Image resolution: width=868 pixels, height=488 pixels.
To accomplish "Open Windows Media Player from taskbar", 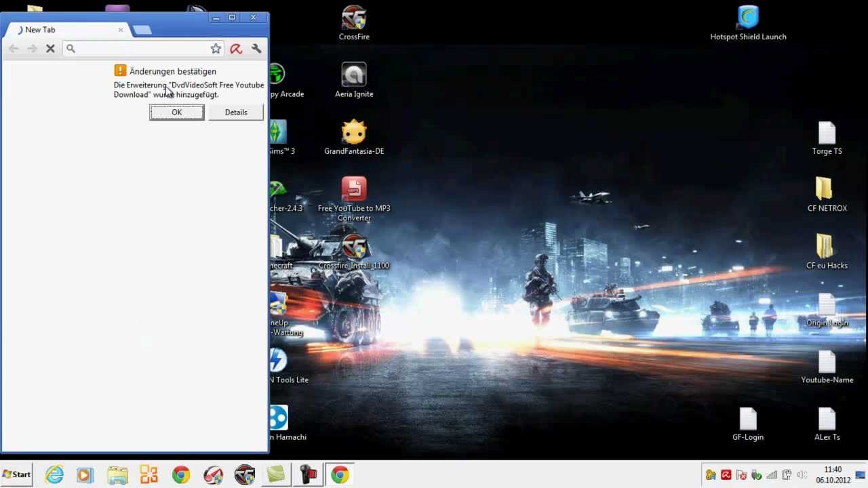I will coord(85,474).
